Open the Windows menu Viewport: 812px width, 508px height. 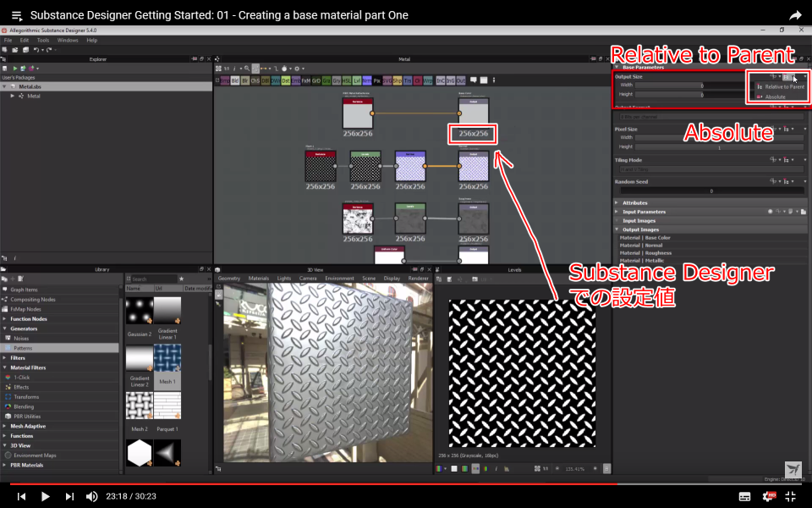click(x=68, y=40)
